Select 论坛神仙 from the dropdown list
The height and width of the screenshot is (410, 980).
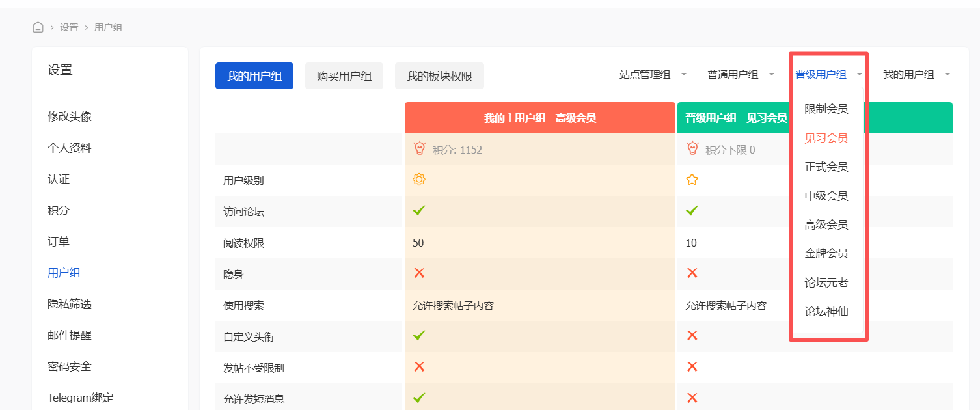[x=826, y=311]
